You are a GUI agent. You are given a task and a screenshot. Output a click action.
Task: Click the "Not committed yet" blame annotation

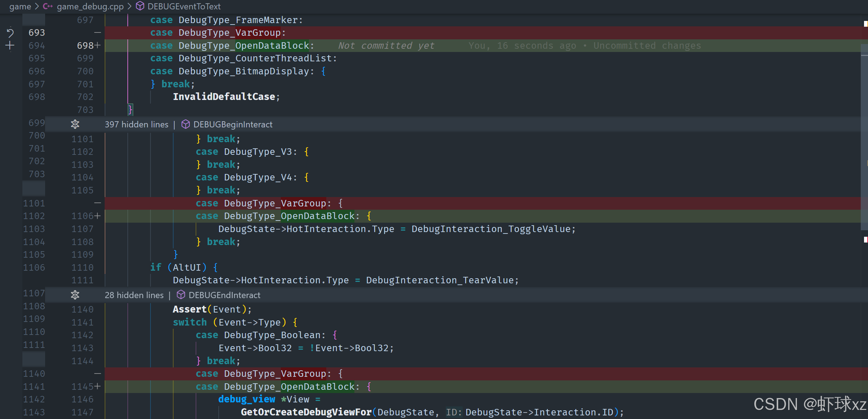pyautogui.click(x=386, y=46)
